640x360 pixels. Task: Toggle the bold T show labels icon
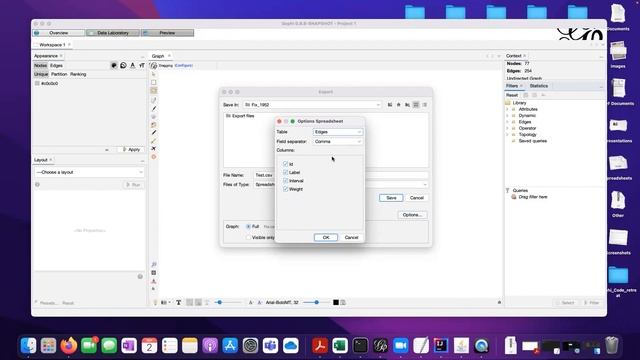point(178,302)
